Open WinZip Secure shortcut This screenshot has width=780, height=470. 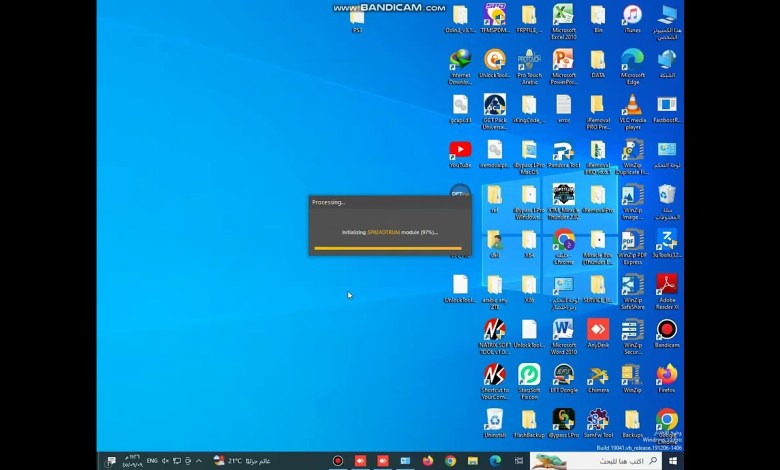coord(632,337)
